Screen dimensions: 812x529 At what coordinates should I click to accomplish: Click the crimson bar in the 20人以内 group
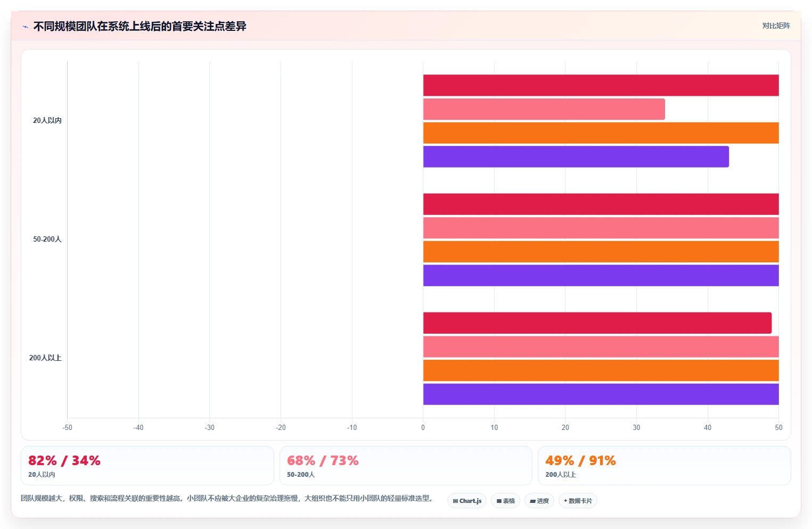601,85
